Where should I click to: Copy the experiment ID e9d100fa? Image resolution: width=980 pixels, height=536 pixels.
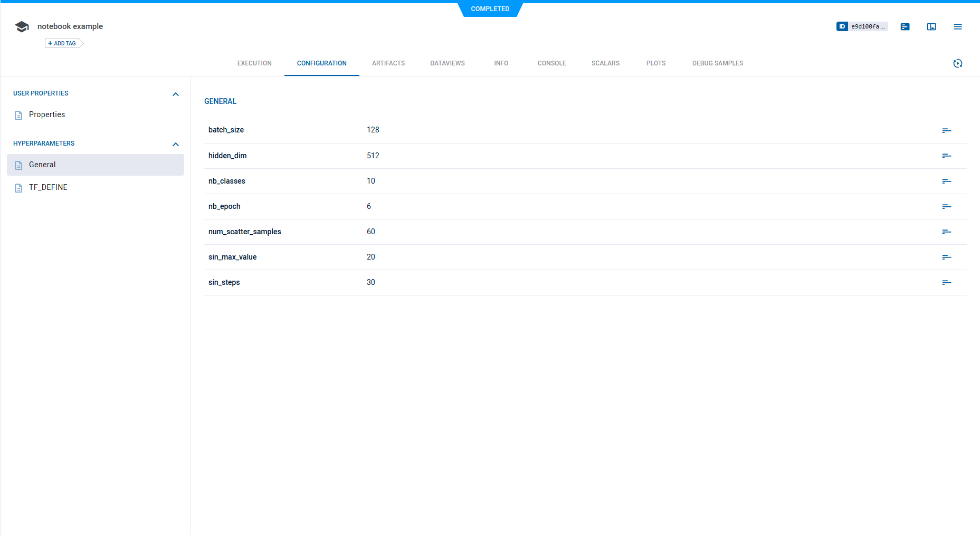click(868, 26)
